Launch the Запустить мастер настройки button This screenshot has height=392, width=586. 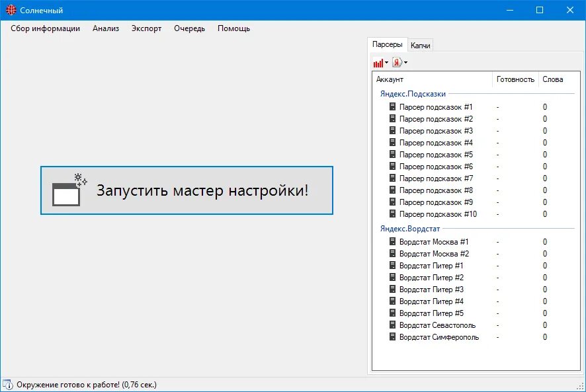click(187, 190)
